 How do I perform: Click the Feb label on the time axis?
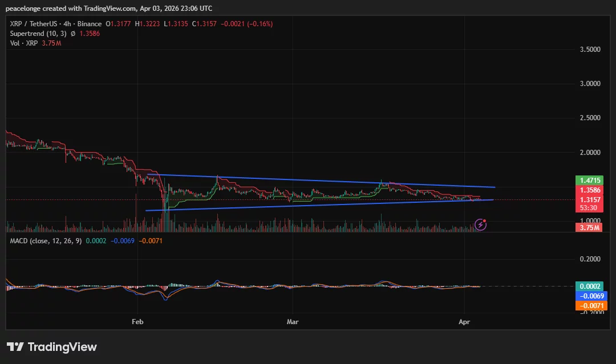click(137, 322)
